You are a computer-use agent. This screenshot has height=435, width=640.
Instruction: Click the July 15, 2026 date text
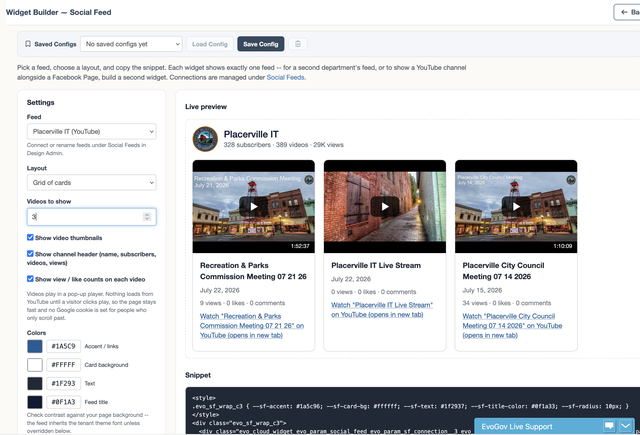point(482,290)
